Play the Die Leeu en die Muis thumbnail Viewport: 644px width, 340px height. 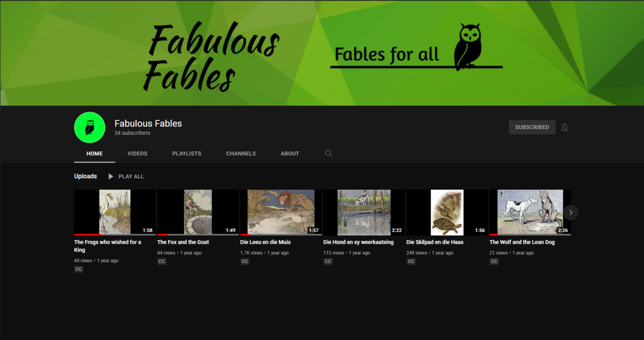pos(281,212)
